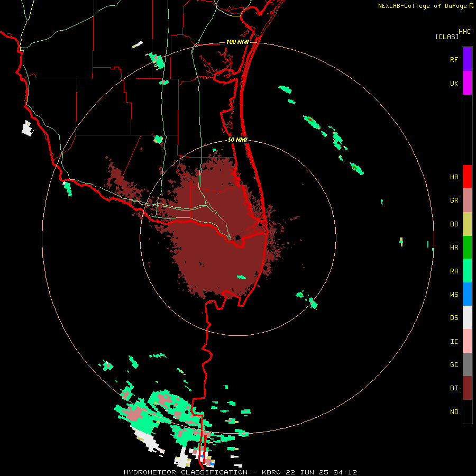Click the 04:12 timestamp
The image size is (476, 476).
tap(345, 472)
